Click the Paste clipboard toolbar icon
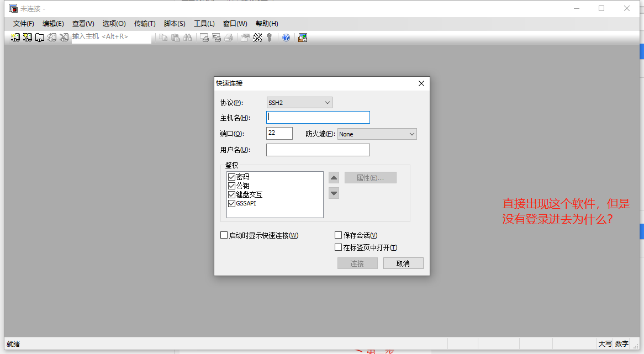The height and width of the screenshot is (354, 644). [x=176, y=38]
